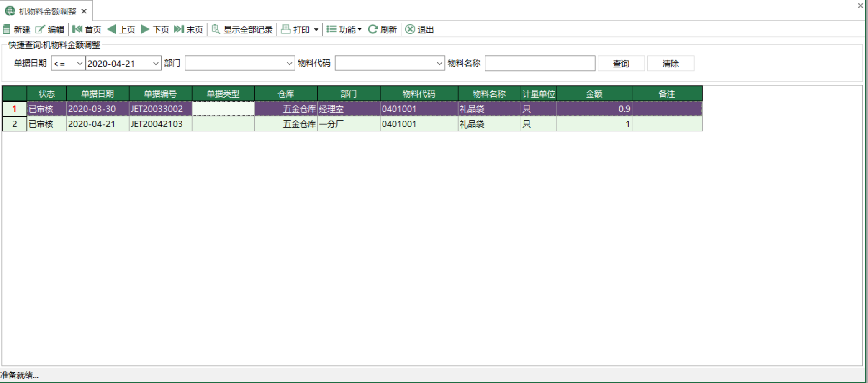Click the 刷新 refresh icon
Viewport: 868px width, 383px height.
(372, 29)
